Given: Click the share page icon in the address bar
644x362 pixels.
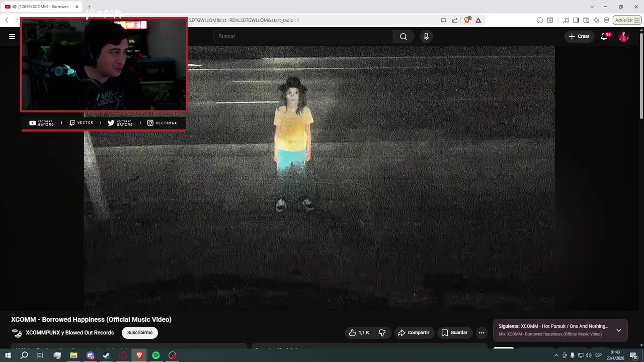Looking at the screenshot, I should pyautogui.click(x=455, y=20).
